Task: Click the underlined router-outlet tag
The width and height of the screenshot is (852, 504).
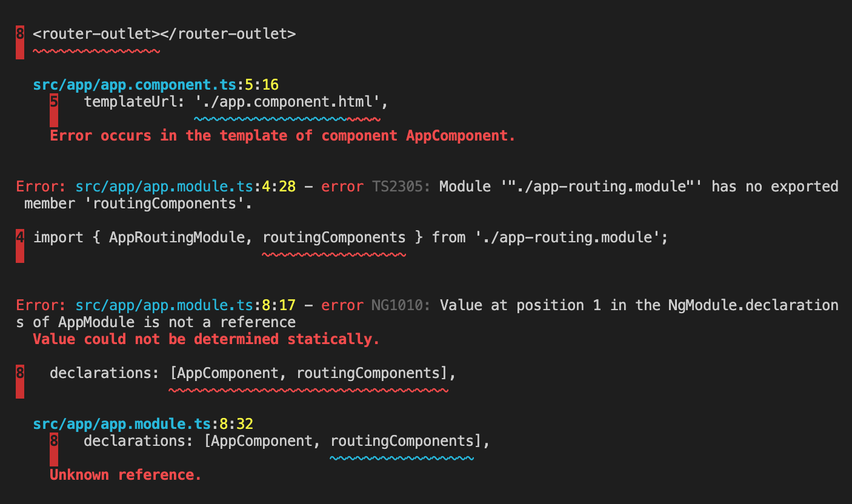Action: click(96, 34)
